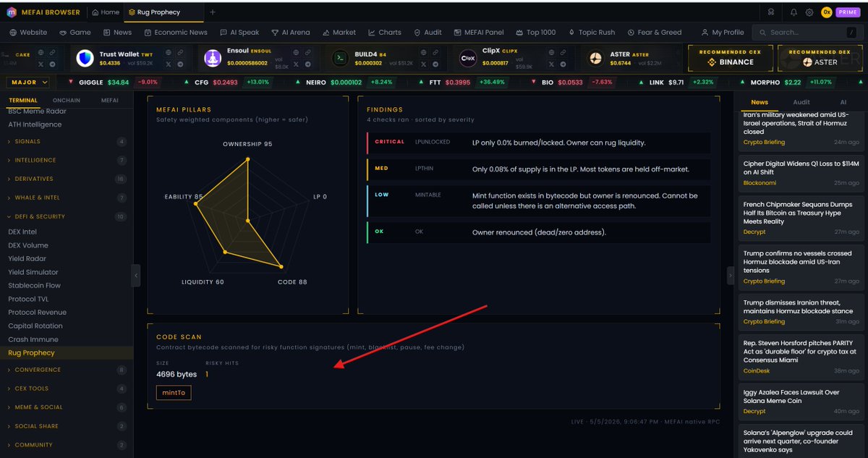Click the Trust Wallet shield logo
868x458 pixels.
pyautogui.click(x=85, y=59)
